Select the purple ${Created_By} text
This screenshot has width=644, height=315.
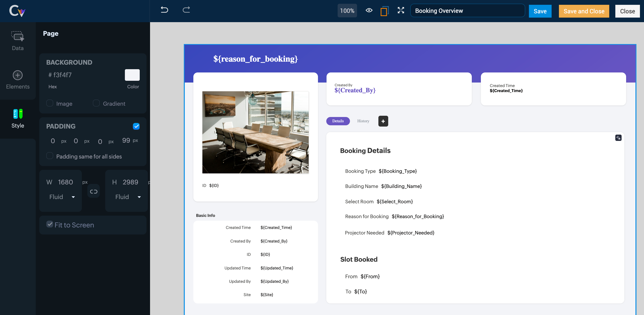[x=355, y=90]
